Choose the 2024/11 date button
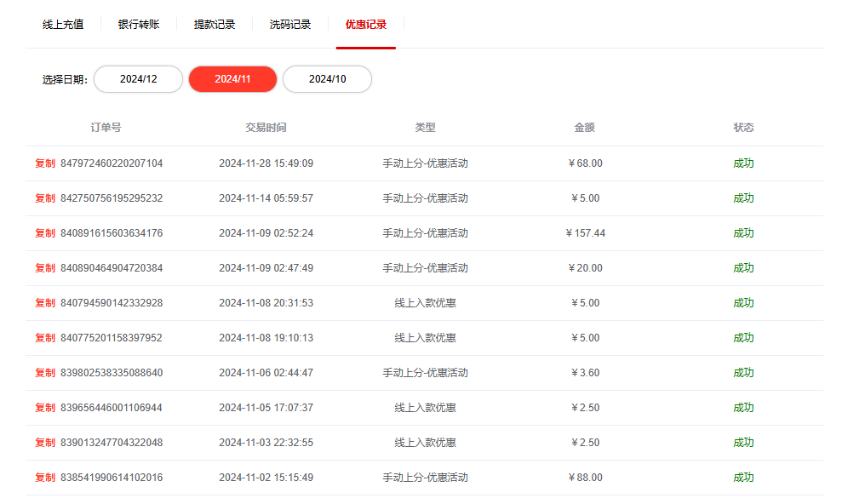The height and width of the screenshot is (504, 848). click(x=232, y=79)
